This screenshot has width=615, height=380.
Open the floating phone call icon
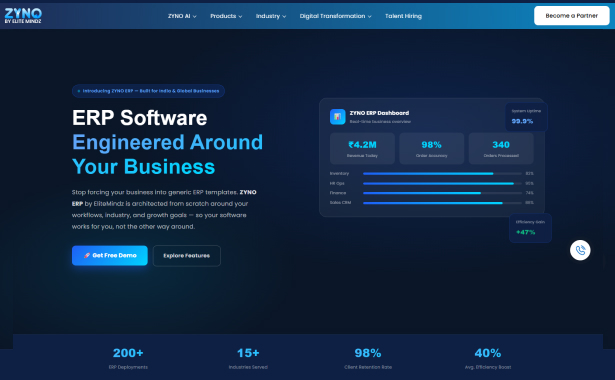580,250
